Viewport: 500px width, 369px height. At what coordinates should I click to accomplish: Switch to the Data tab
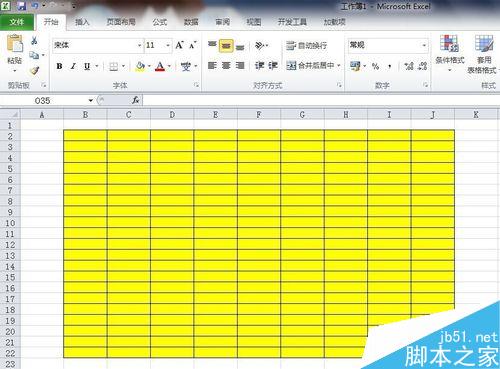click(191, 22)
